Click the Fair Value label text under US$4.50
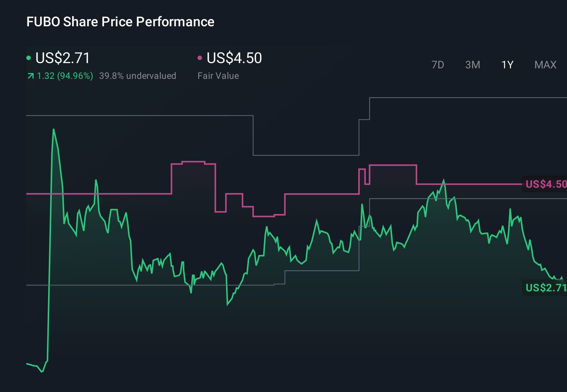 218,76
